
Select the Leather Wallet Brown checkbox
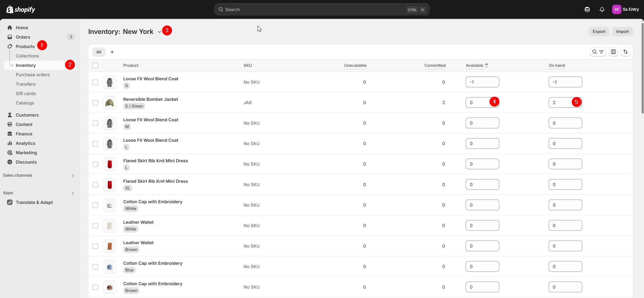[x=95, y=246]
